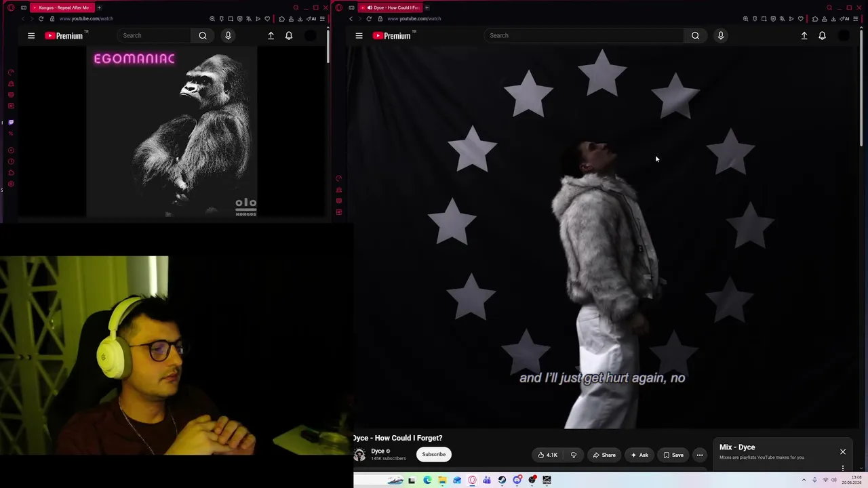Open translate icon in Kongos window toolbar
The height and width of the screenshot is (488, 868).
coord(248,18)
